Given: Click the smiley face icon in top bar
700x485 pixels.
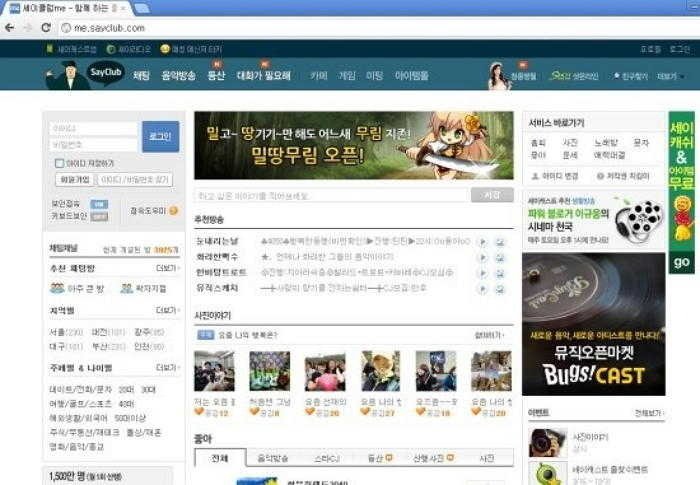Looking at the screenshot, I should coord(164,49).
